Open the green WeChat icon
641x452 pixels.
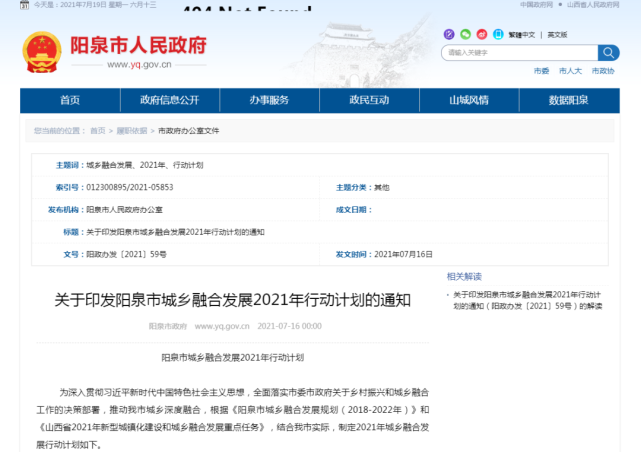click(465, 34)
